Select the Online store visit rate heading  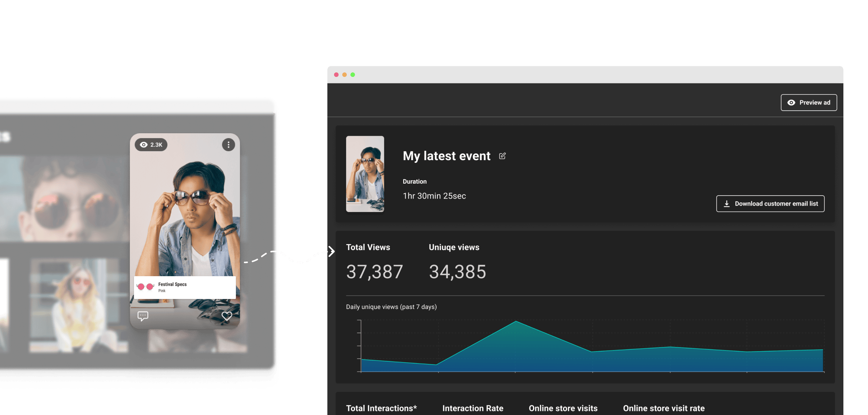[x=664, y=408]
